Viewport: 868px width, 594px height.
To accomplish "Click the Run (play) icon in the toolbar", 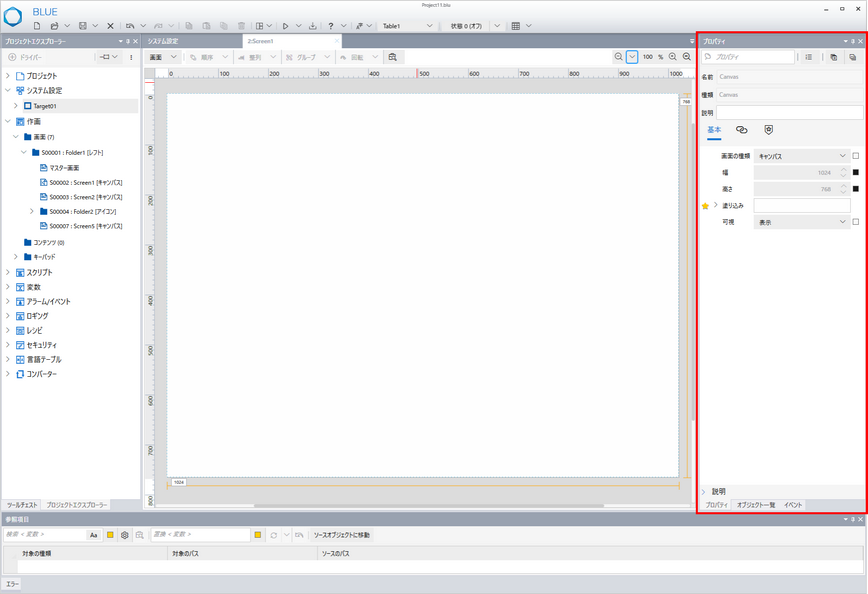I will click(285, 26).
